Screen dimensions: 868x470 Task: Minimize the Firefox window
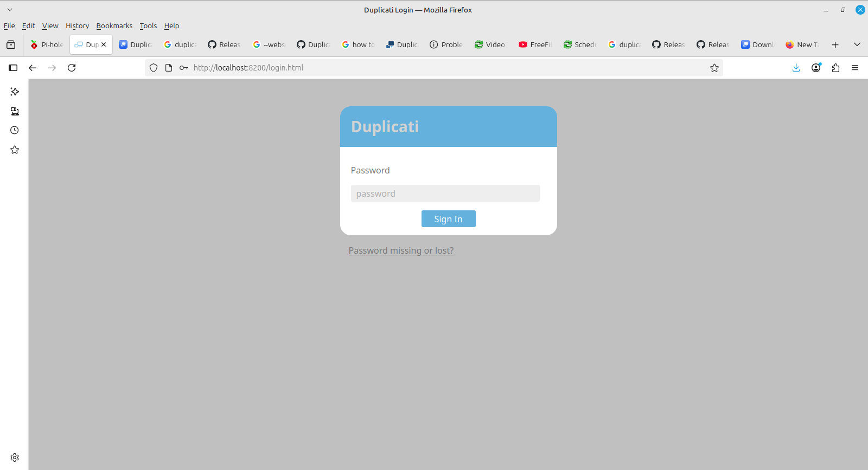click(826, 10)
